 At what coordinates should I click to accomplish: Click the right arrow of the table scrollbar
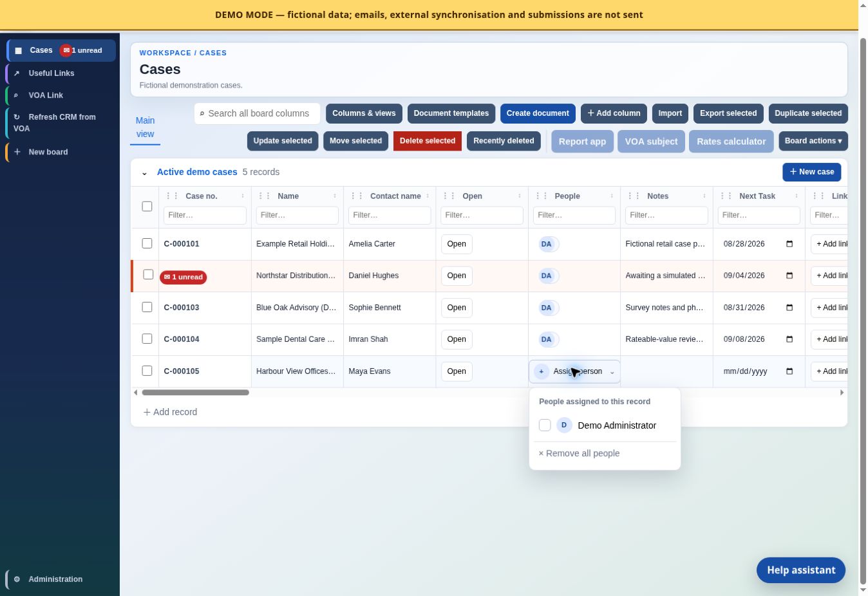[x=842, y=393]
